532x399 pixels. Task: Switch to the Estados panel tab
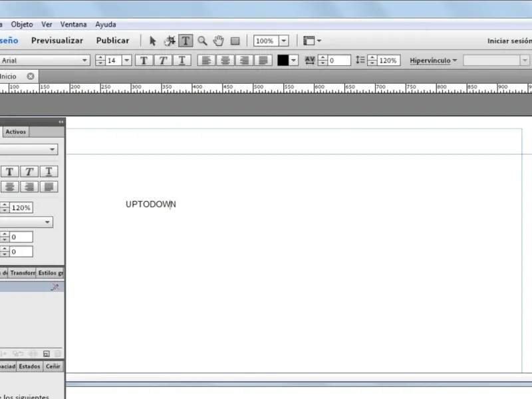[x=29, y=366]
